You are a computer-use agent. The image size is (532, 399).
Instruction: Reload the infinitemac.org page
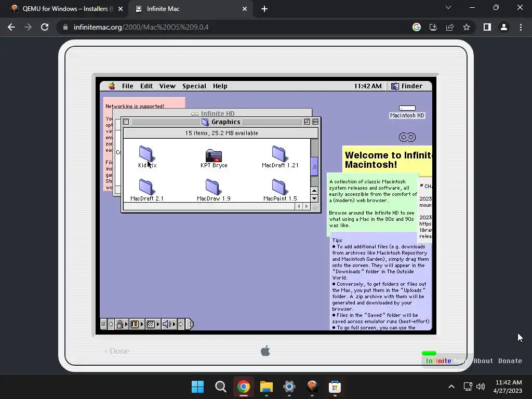[x=45, y=27]
